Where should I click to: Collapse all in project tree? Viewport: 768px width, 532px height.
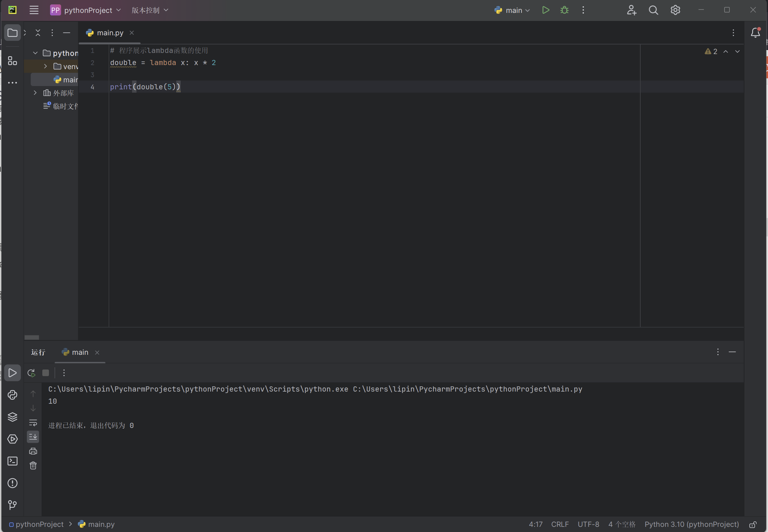point(38,33)
